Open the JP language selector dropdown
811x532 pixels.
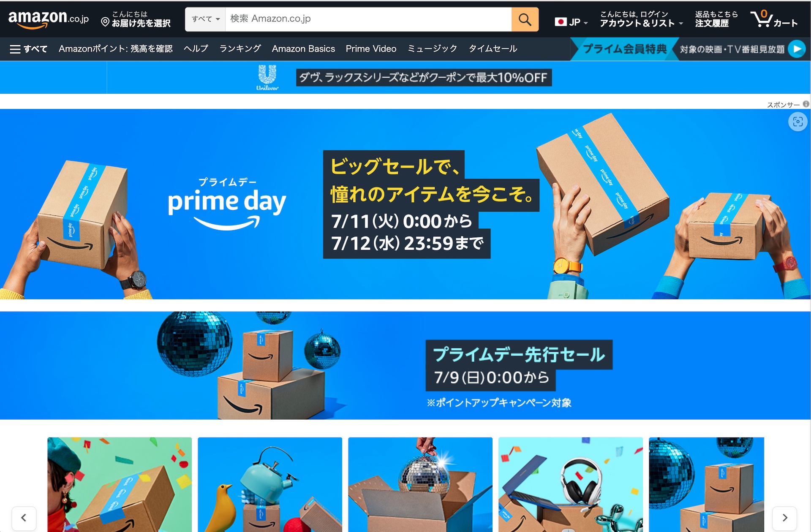click(571, 22)
